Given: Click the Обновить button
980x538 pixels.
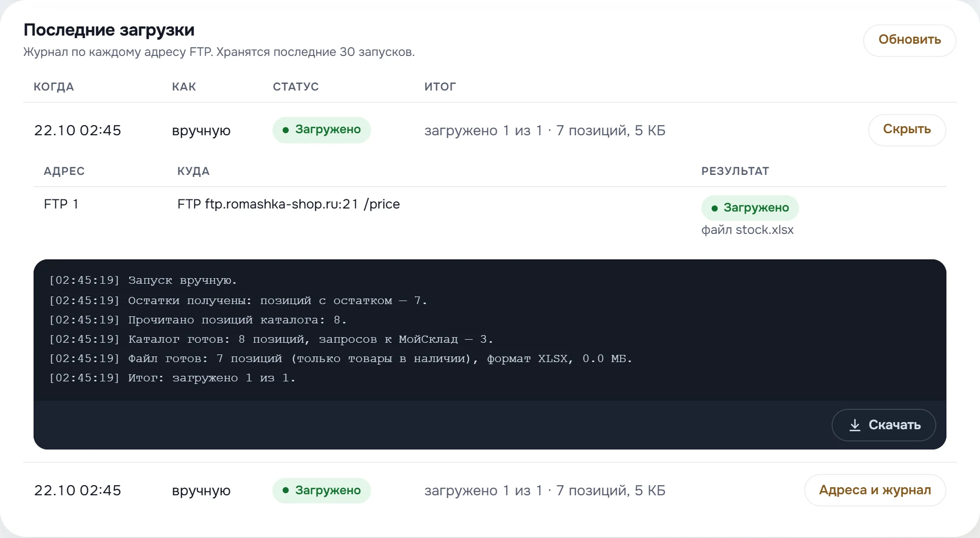Looking at the screenshot, I should pos(909,40).
